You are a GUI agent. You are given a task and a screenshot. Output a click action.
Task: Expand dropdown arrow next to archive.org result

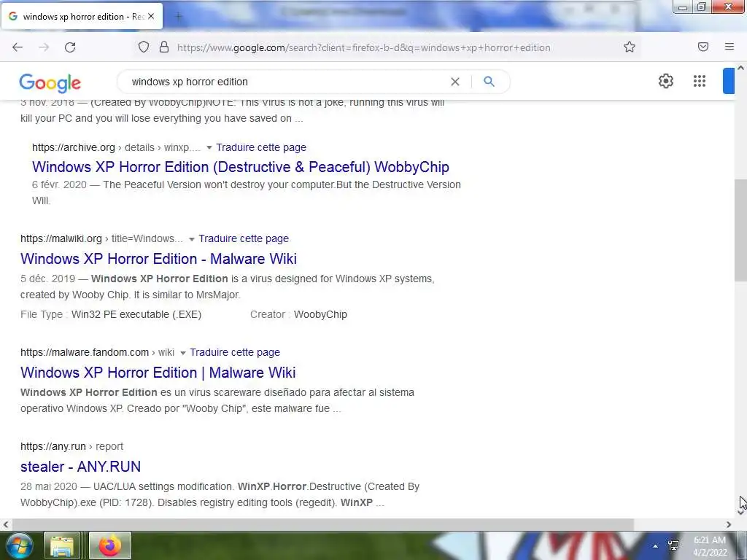coord(209,147)
